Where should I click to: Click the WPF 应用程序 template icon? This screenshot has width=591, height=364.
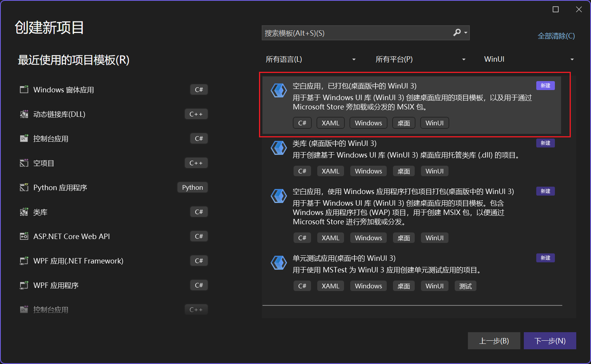(x=24, y=285)
